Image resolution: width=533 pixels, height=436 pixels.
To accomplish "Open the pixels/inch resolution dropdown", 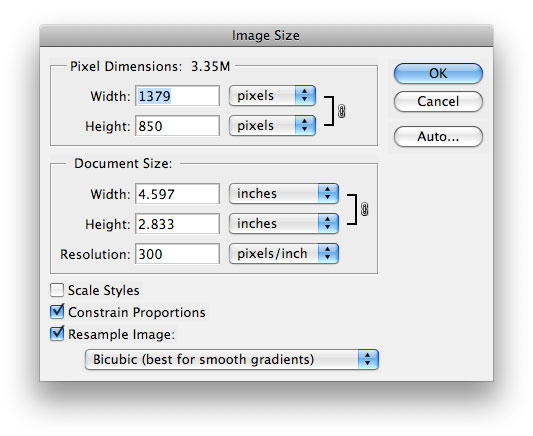I will 284,253.
